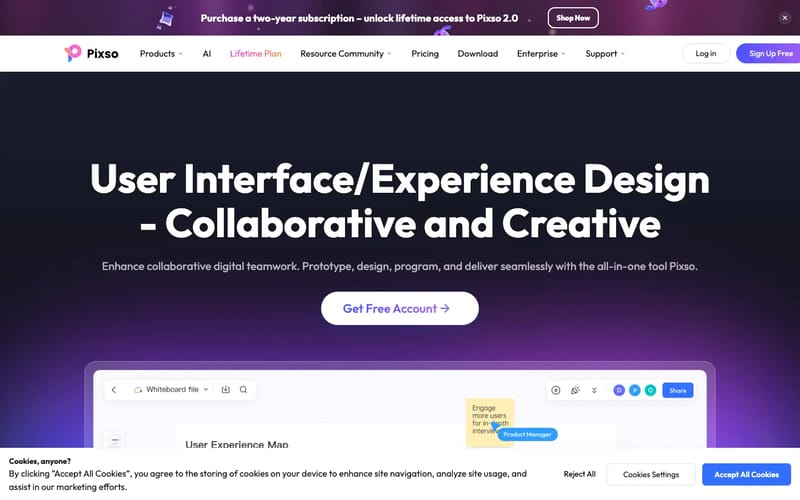Click Sign Up Free
The height and width of the screenshot is (500, 800).
click(x=769, y=54)
